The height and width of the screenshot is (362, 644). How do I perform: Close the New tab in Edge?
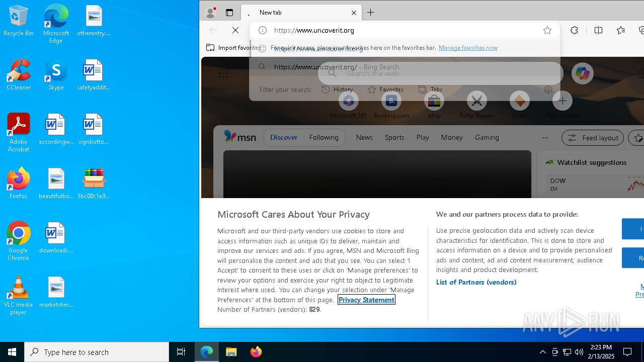pos(354,13)
